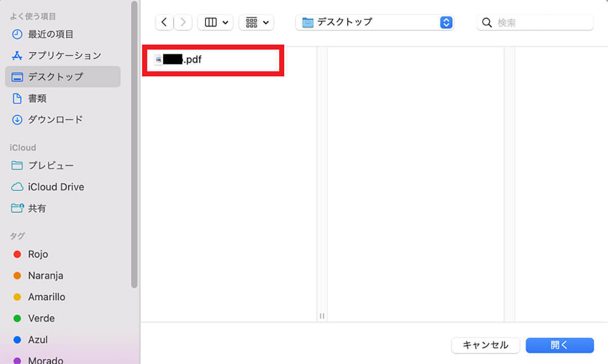Open the icon grouping dropdown
The height and width of the screenshot is (364, 608).
(256, 22)
